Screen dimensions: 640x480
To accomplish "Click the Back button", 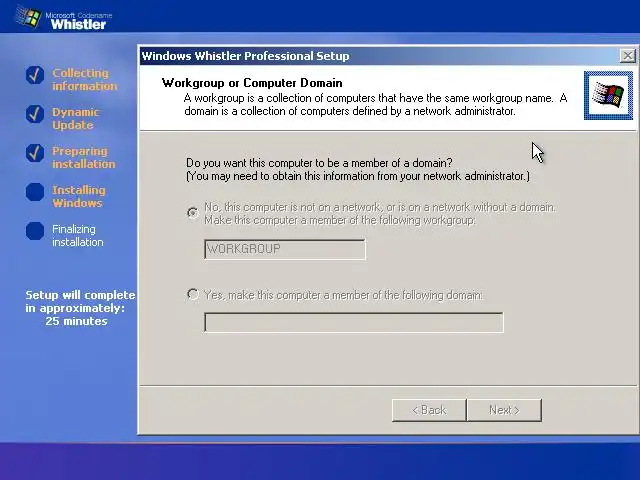I will 429,410.
